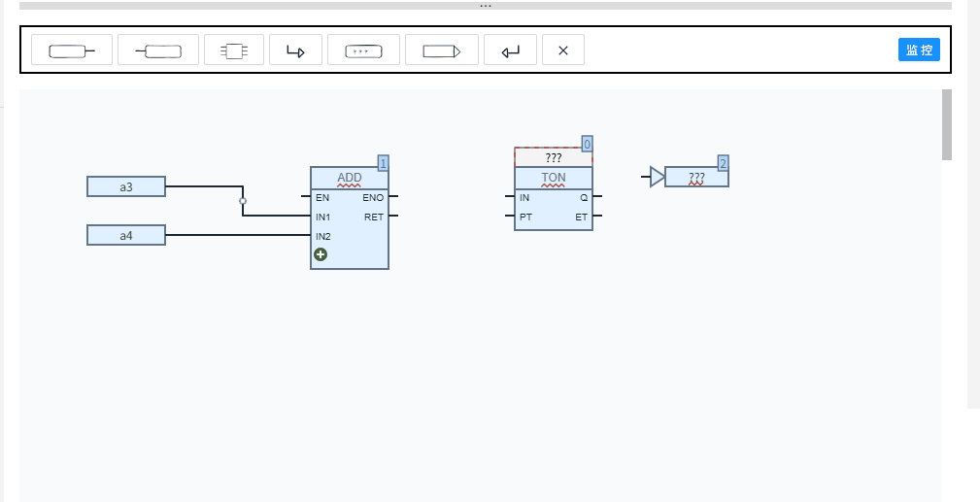Choose the function block tool icon
This screenshot has width=980, height=502.
(x=234, y=50)
